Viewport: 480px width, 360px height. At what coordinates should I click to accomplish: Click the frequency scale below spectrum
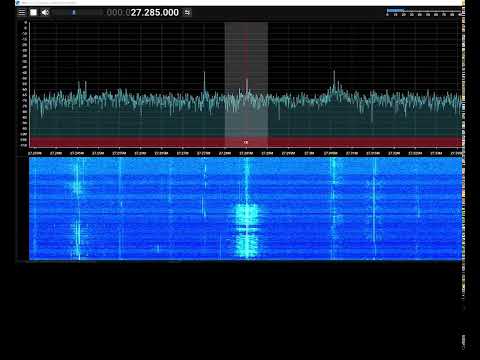click(246, 153)
